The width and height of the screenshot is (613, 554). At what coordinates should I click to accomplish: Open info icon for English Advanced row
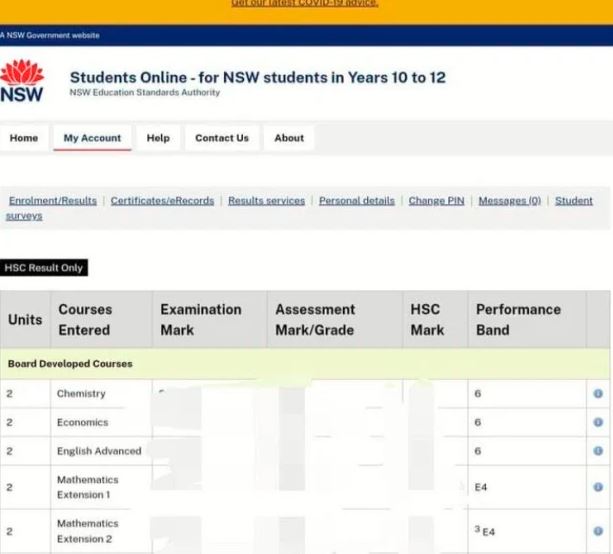(x=598, y=451)
